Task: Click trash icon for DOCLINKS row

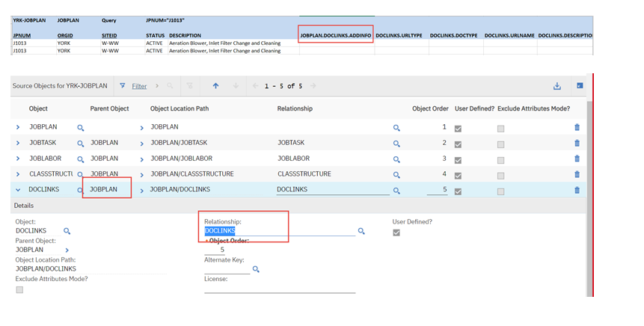Action: coord(577,190)
